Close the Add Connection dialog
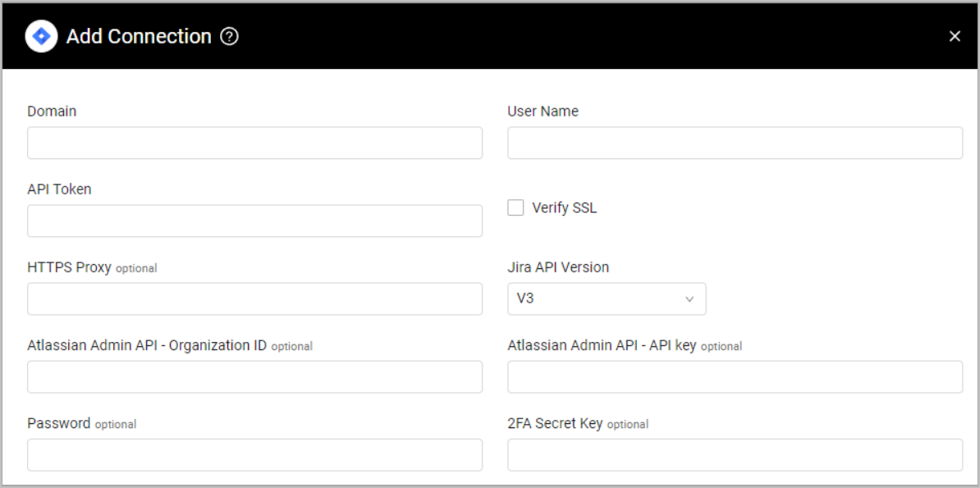980x488 pixels. click(x=955, y=37)
